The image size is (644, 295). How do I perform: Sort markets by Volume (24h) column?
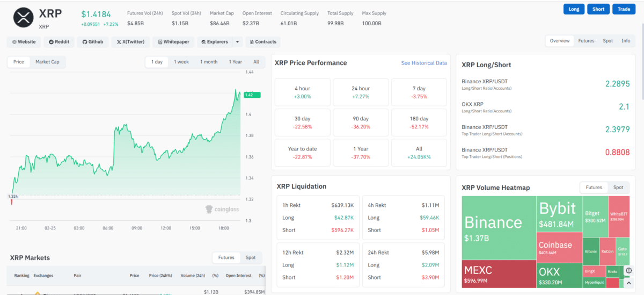click(x=193, y=276)
